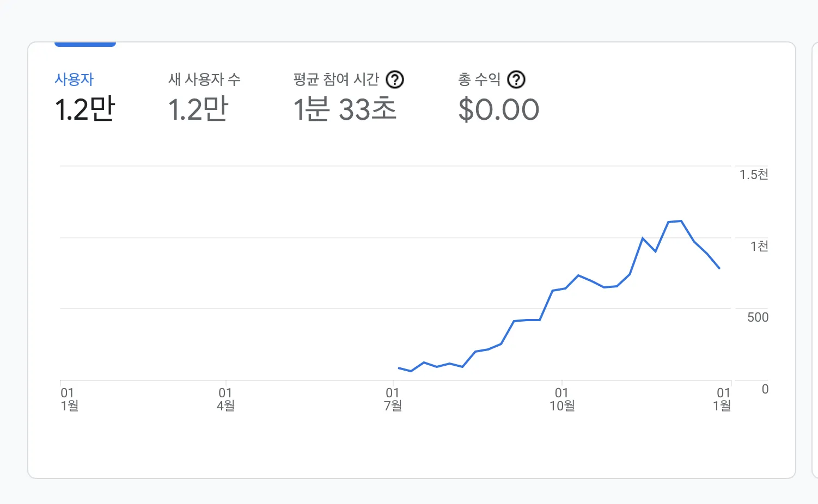The height and width of the screenshot is (504, 818).
Task: Show the 총 수익 metric chart
Action: (479, 79)
